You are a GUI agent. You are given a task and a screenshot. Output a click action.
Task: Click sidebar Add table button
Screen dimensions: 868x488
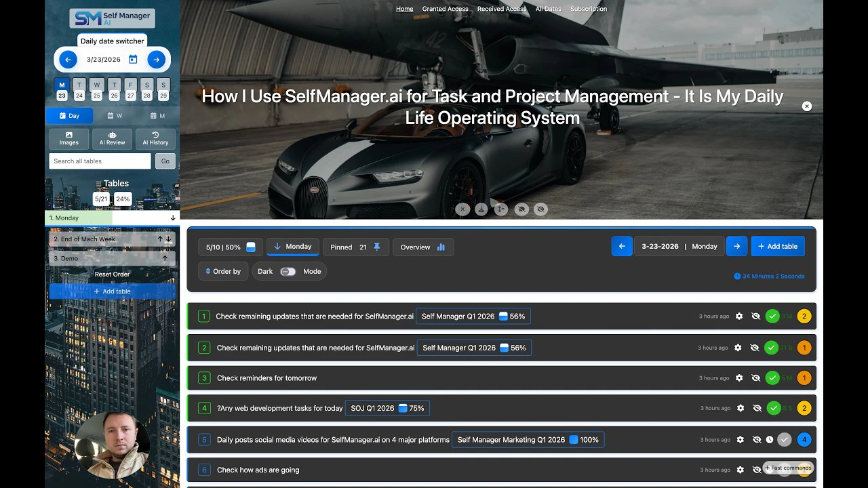[112, 291]
